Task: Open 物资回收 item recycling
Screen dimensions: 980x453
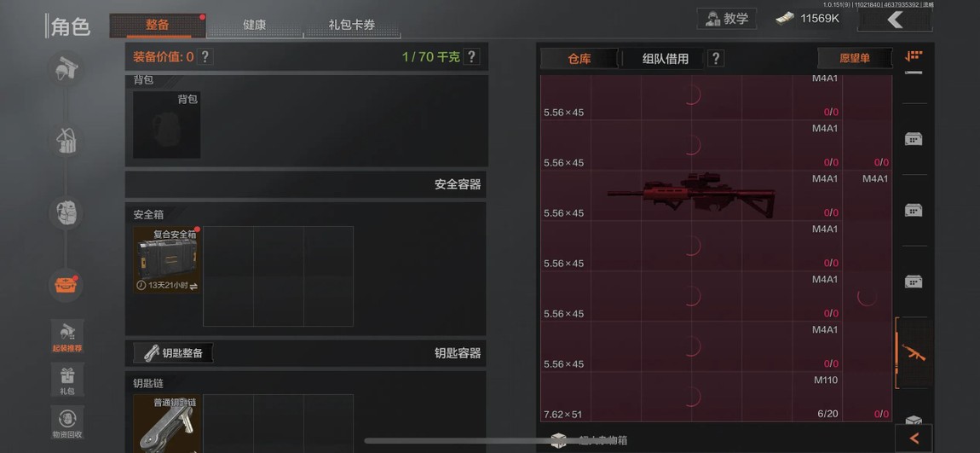Action: 67,421
